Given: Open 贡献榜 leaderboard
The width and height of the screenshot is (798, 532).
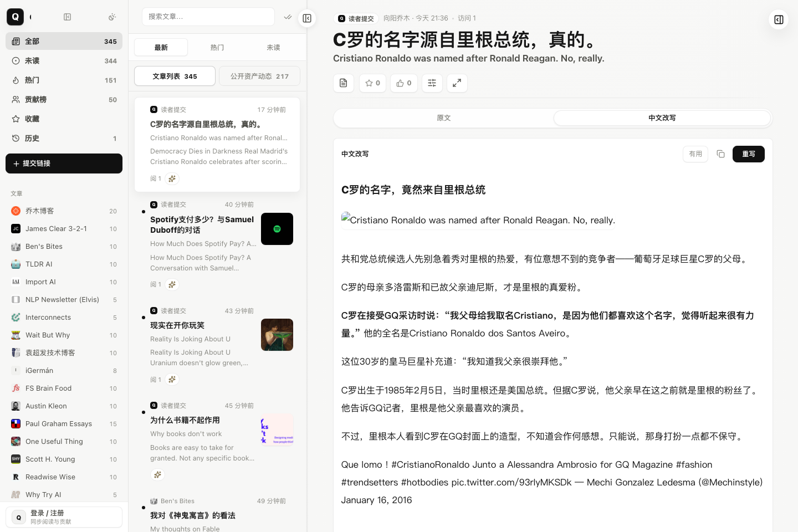Looking at the screenshot, I should pyautogui.click(x=64, y=100).
